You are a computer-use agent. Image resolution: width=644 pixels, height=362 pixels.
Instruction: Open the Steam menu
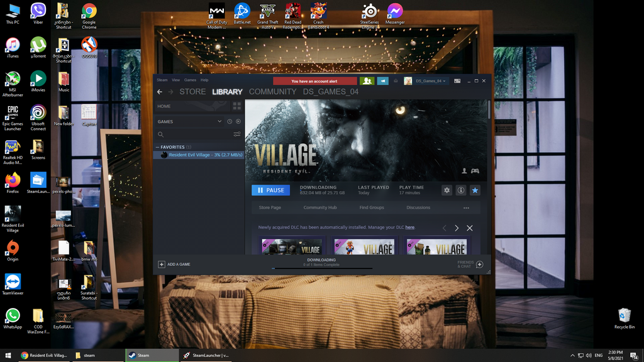point(162,80)
